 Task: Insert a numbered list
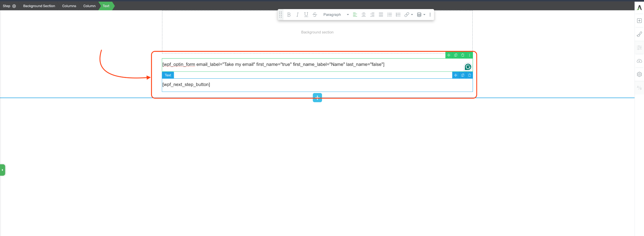[x=398, y=15]
